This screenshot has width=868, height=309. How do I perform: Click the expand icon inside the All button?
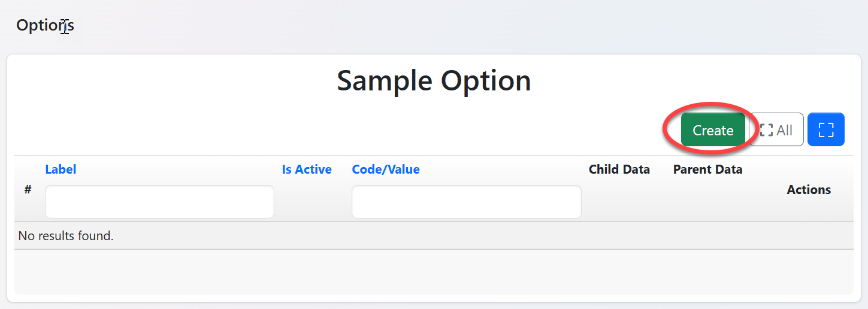coord(766,130)
